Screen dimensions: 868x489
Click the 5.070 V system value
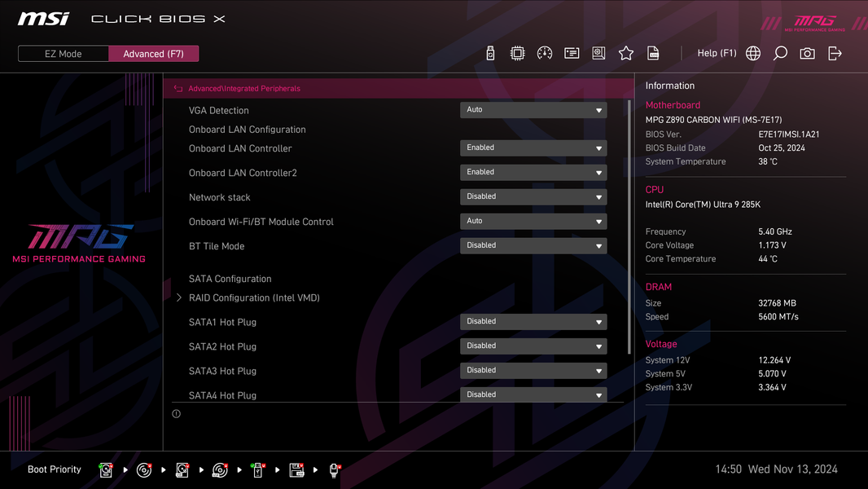tap(772, 374)
